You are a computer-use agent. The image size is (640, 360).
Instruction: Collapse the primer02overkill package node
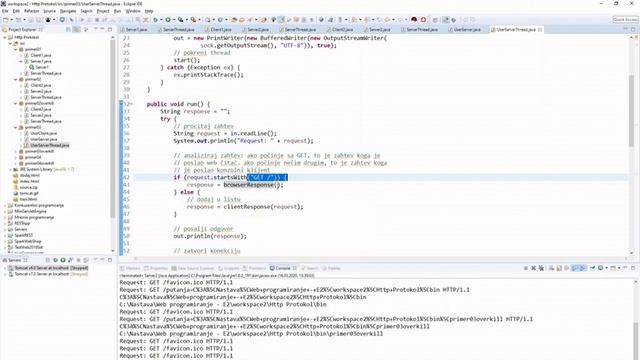tap(16, 103)
